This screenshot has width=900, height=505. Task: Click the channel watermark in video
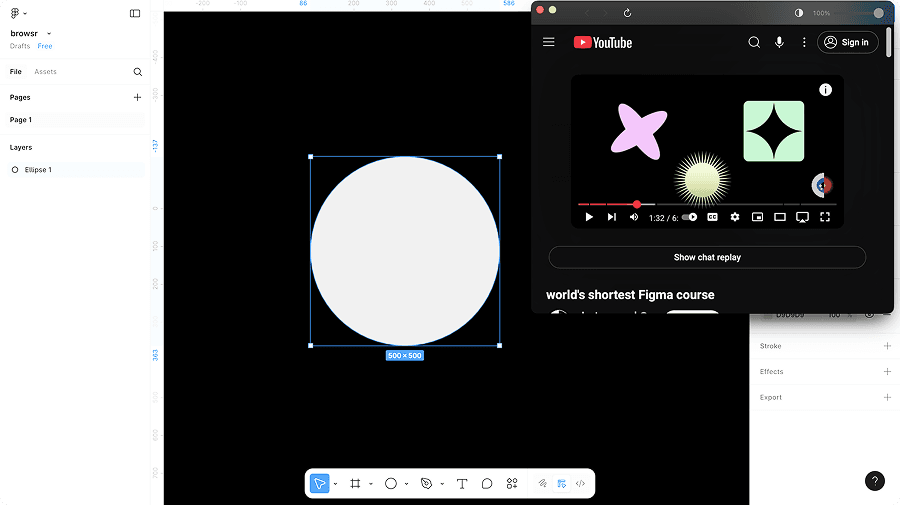pos(822,185)
